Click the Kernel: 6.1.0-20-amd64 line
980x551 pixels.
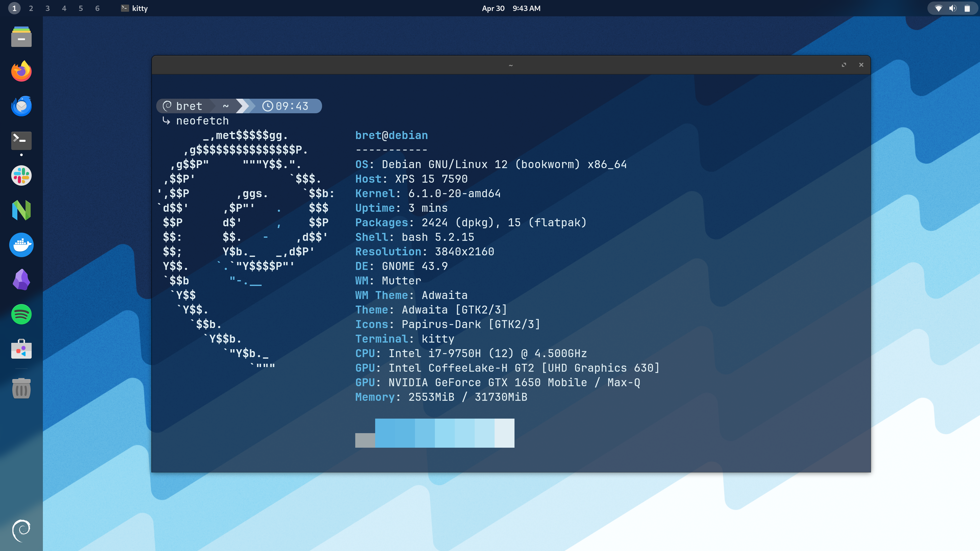coord(428,193)
